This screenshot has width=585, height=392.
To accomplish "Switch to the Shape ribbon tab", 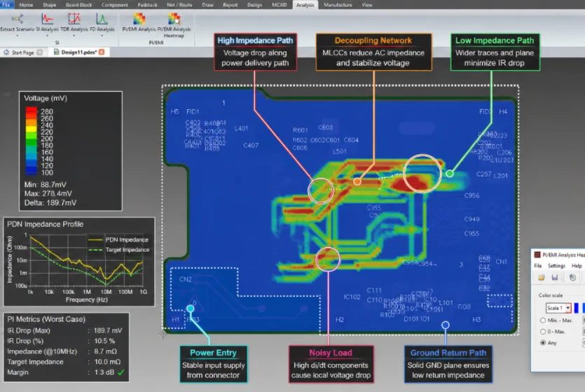I will [x=49, y=5].
